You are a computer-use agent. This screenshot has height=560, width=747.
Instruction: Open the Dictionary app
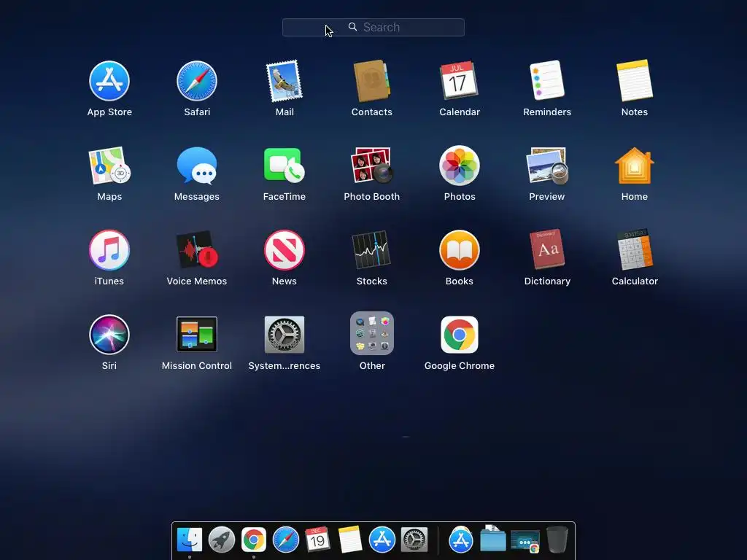coord(547,250)
